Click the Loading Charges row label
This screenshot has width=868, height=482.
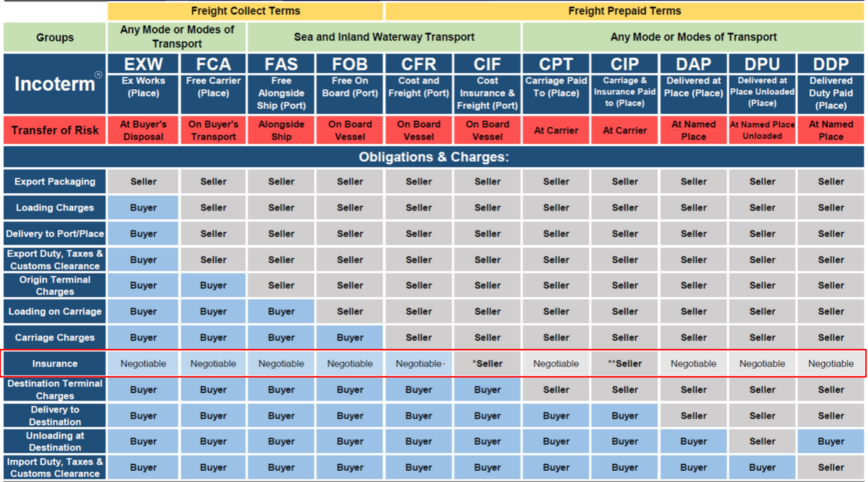(x=55, y=208)
